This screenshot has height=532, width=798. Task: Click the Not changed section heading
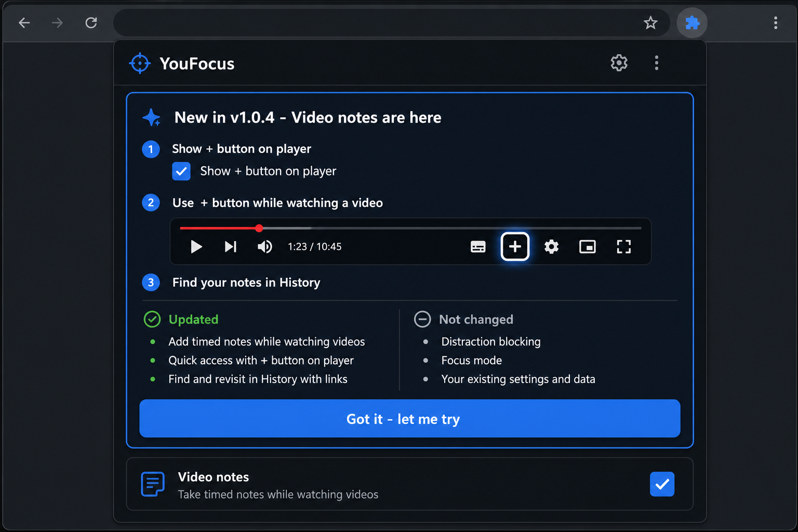click(476, 320)
